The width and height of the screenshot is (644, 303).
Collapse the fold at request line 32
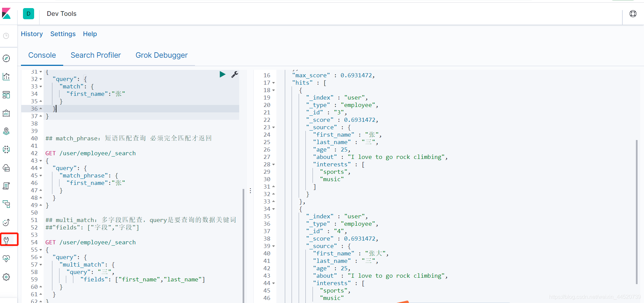click(x=41, y=79)
